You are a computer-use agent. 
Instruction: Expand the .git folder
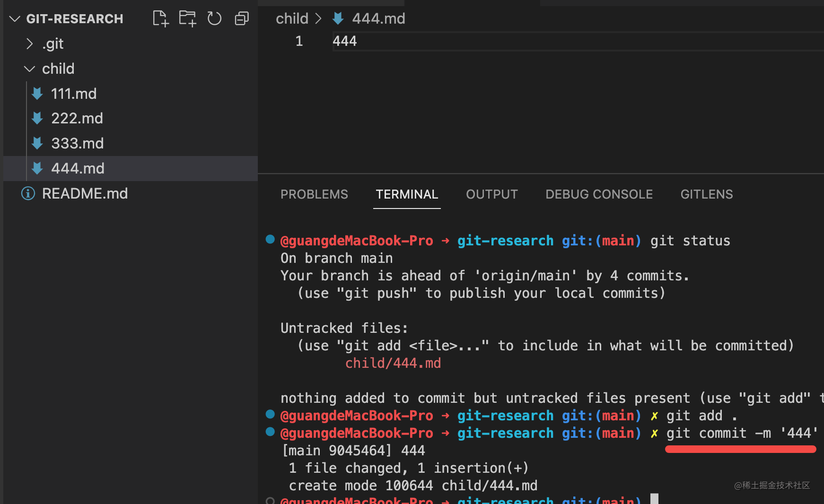pos(30,43)
